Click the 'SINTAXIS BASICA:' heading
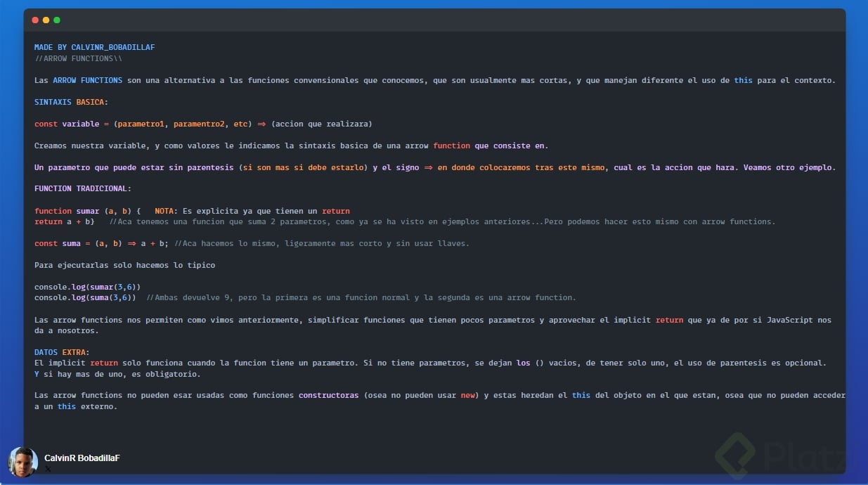Image resolution: width=868 pixels, height=485 pixels. click(72, 103)
